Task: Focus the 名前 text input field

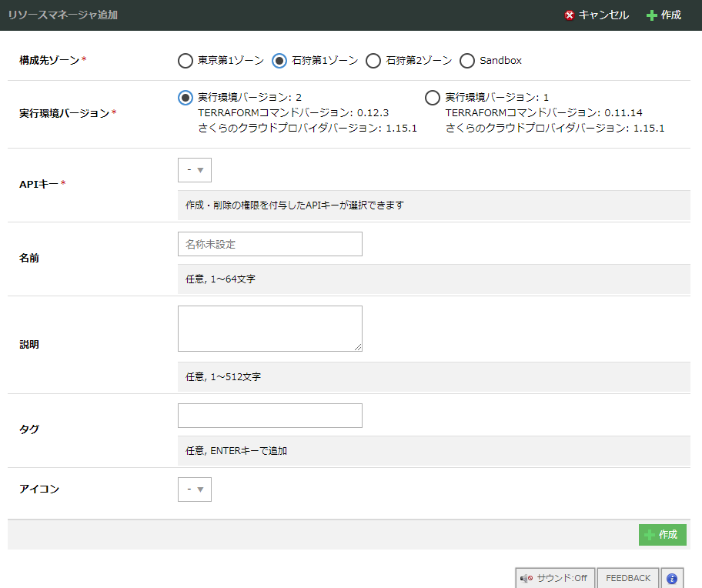Action: pos(269,244)
